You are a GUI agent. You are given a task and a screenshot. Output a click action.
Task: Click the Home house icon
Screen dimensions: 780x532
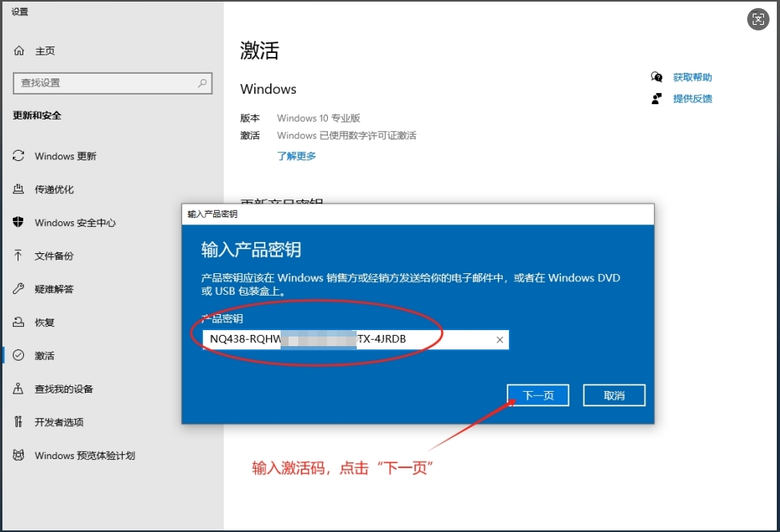pyautogui.click(x=19, y=50)
